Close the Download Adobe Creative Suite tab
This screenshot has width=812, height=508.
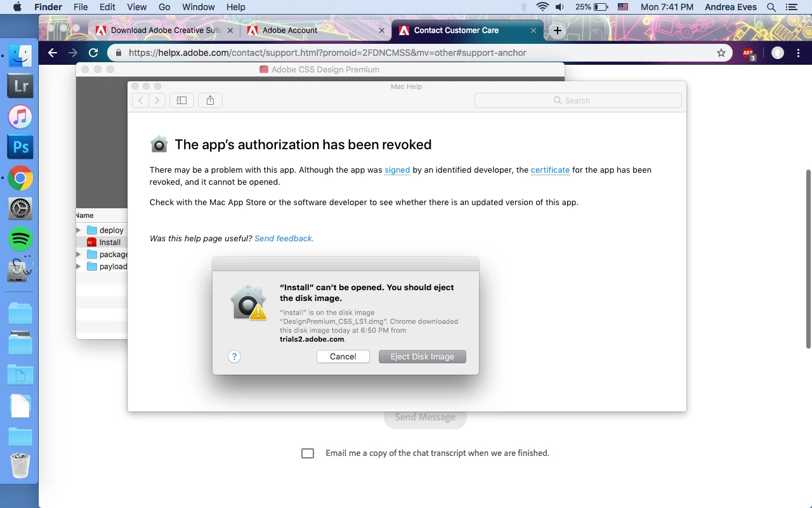tap(230, 30)
